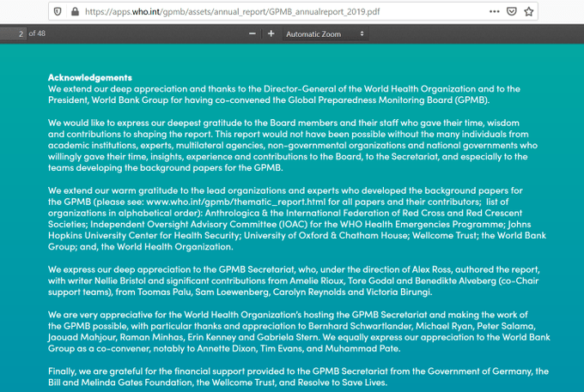
Task: Click the padlock site security icon
Action: coord(75,11)
